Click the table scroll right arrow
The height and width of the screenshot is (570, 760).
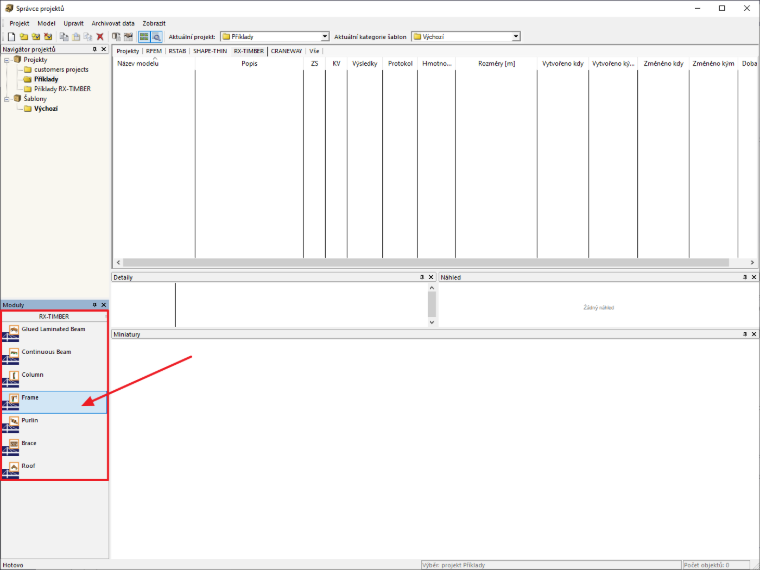[752, 262]
